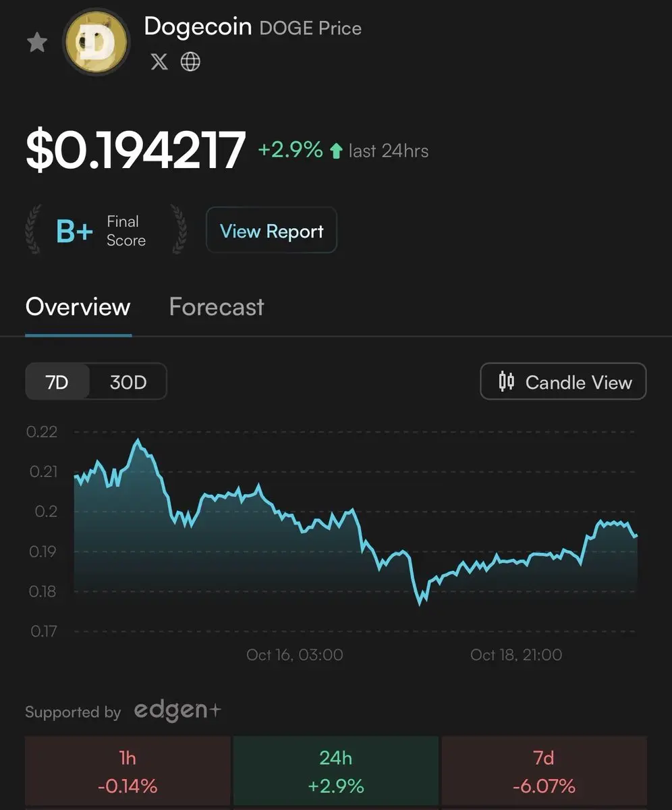Screen dimensions: 672x810
Task: Click the green 24hr up-arrow icon
Action: pos(336,151)
